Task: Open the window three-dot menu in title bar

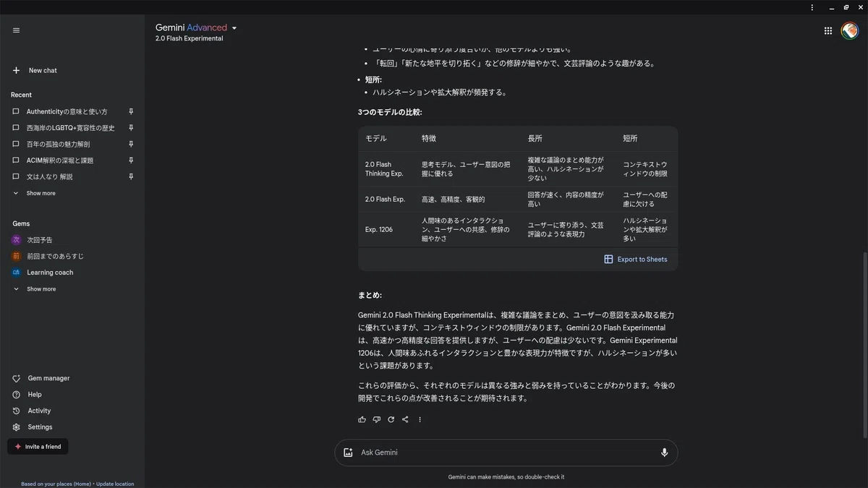Action: pos(812,7)
